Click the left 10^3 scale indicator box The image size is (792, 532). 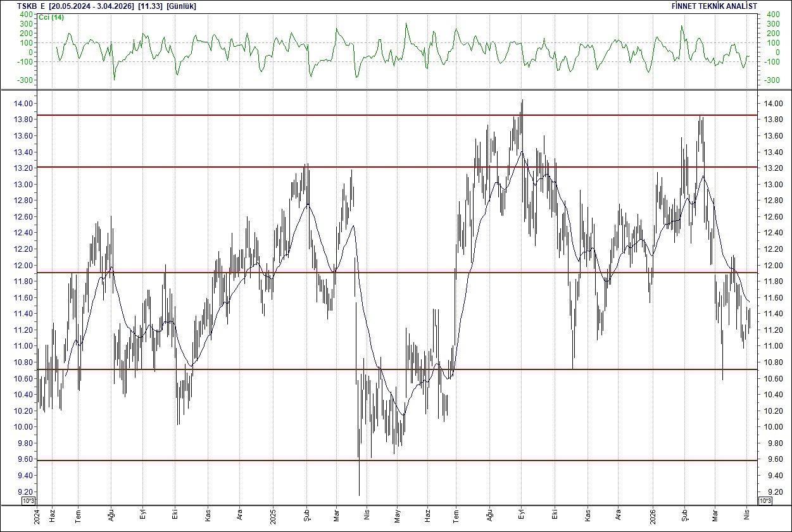pos(27,500)
